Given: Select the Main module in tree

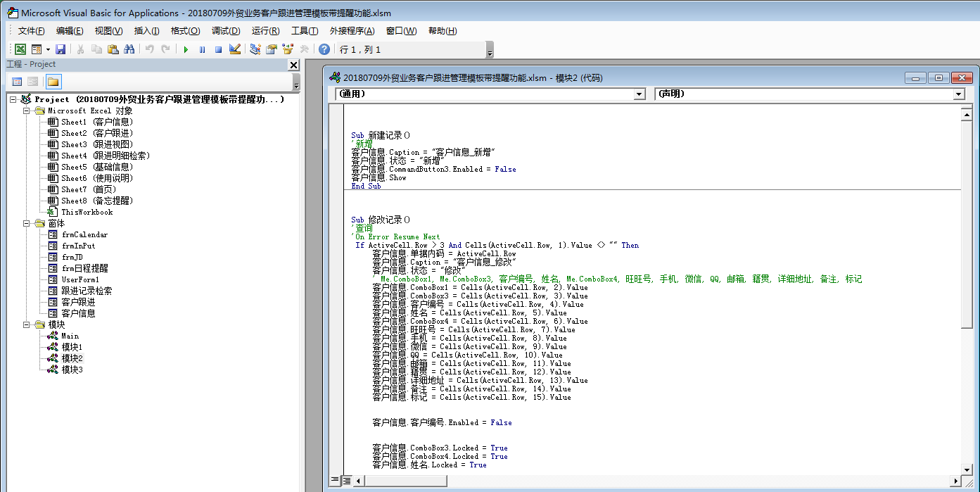Looking at the screenshot, I should [70, 336].
